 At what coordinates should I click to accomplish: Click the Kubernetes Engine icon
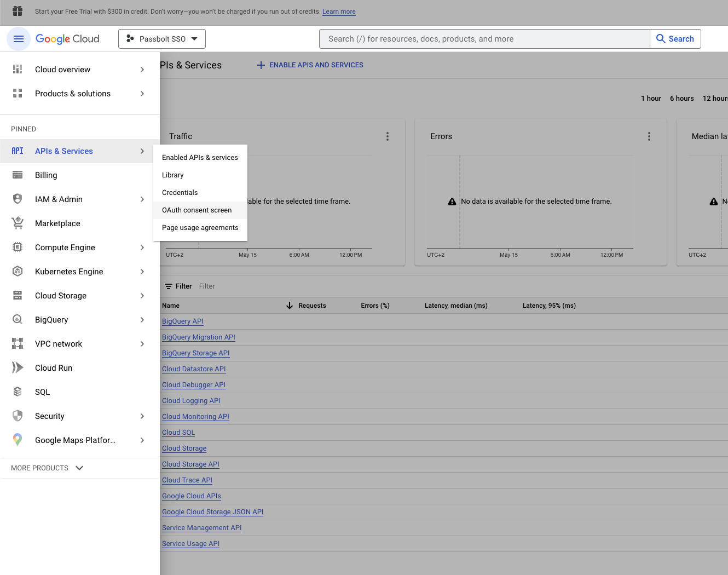pos(18,272)
